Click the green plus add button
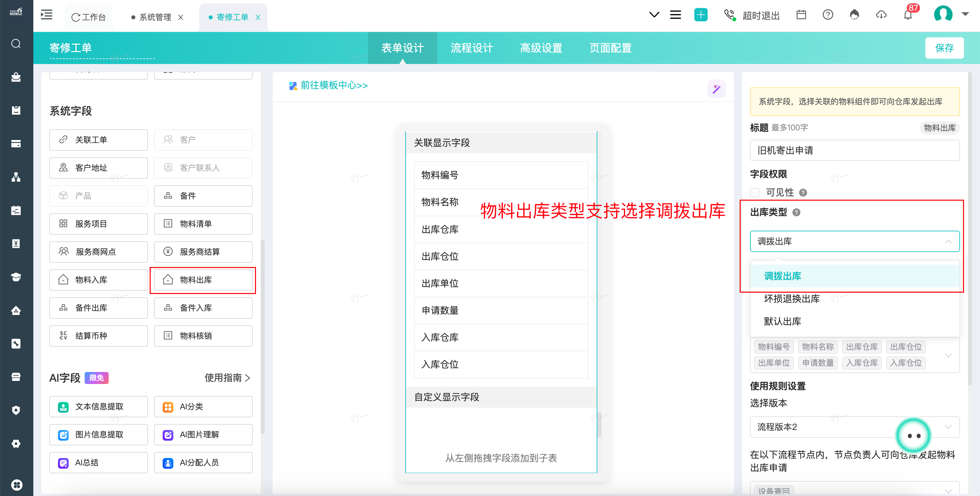Screen dimensions: 980x496 coord(700,15)
